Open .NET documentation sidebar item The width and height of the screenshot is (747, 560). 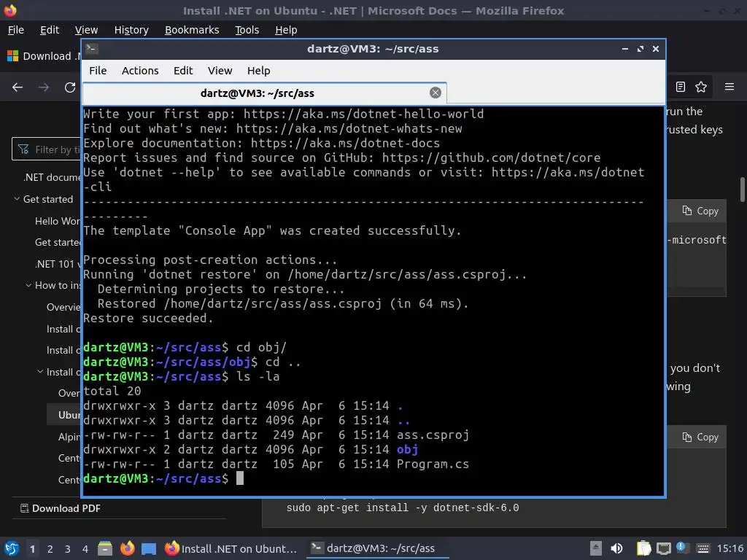pyautogui.click(x=52, y=177)
